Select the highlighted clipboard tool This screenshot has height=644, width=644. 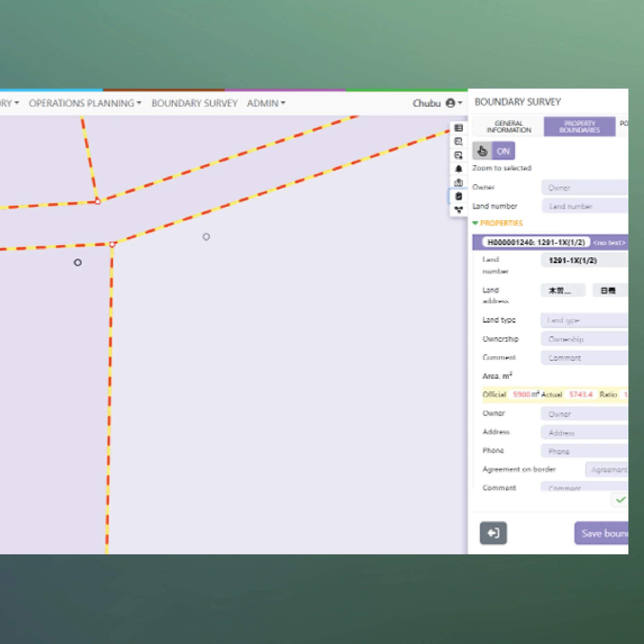(458, 196)
